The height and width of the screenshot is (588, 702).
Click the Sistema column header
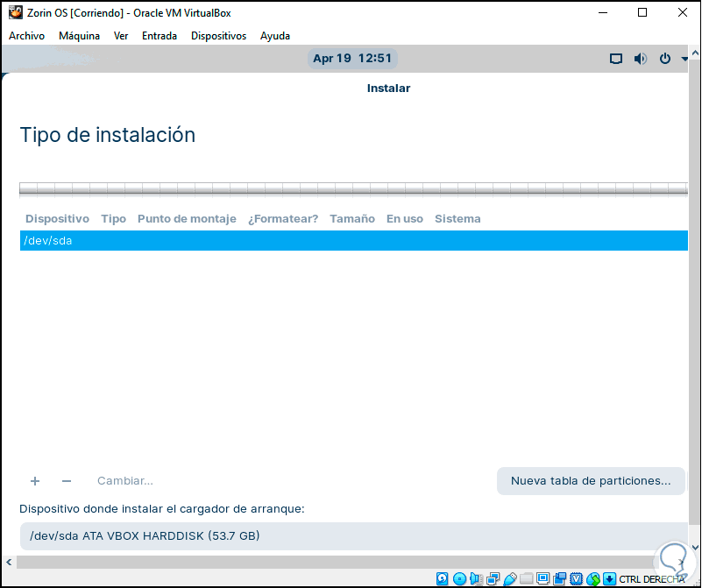(x=457, y=219)
